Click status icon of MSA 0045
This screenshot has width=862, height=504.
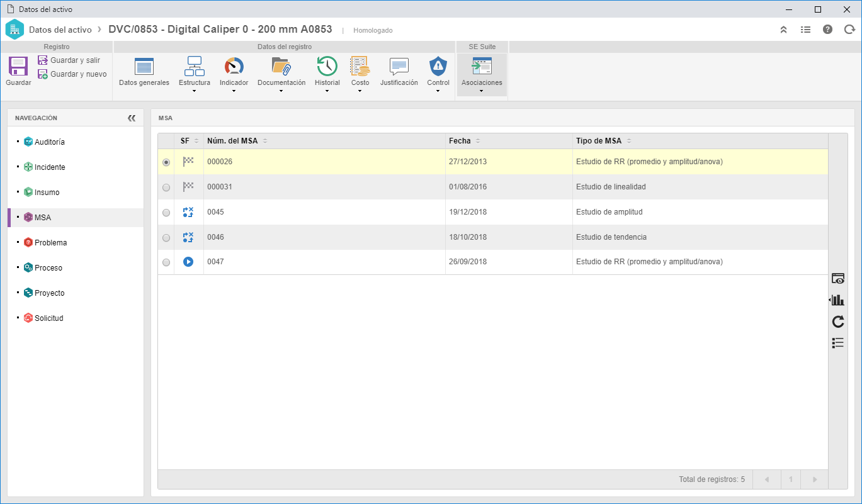(x=188, y=212)
